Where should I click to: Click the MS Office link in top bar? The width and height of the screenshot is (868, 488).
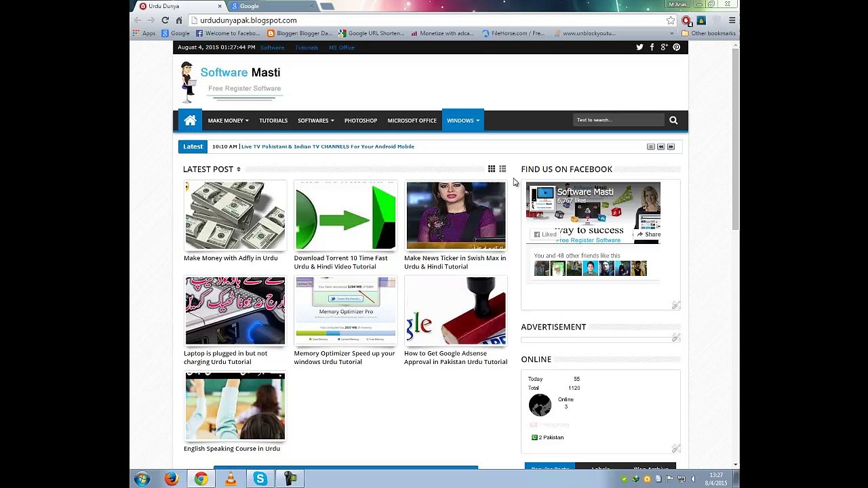coord(342,47)
